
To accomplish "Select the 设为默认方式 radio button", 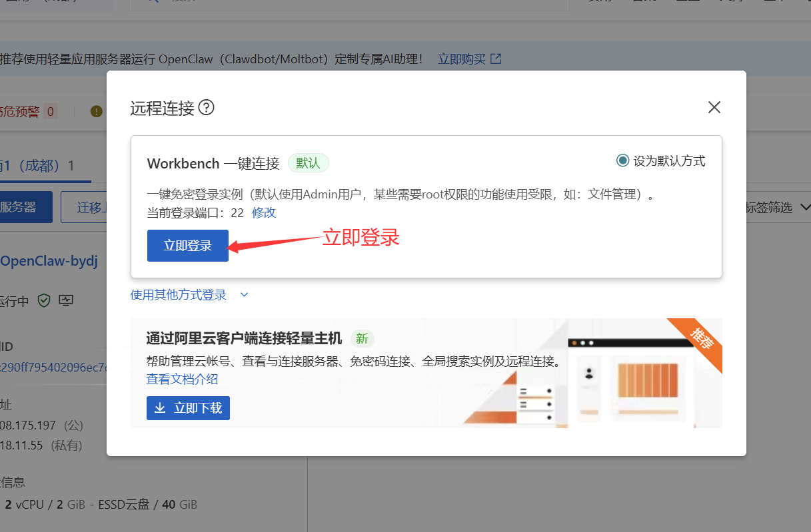I will [x=622, y=160].
